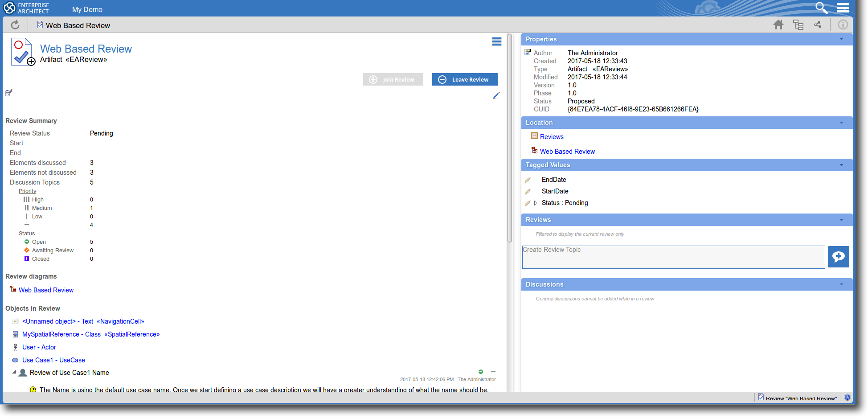Collapse the Discussions panel section
Screen dimensions: 868x419
tap(841, 284)
